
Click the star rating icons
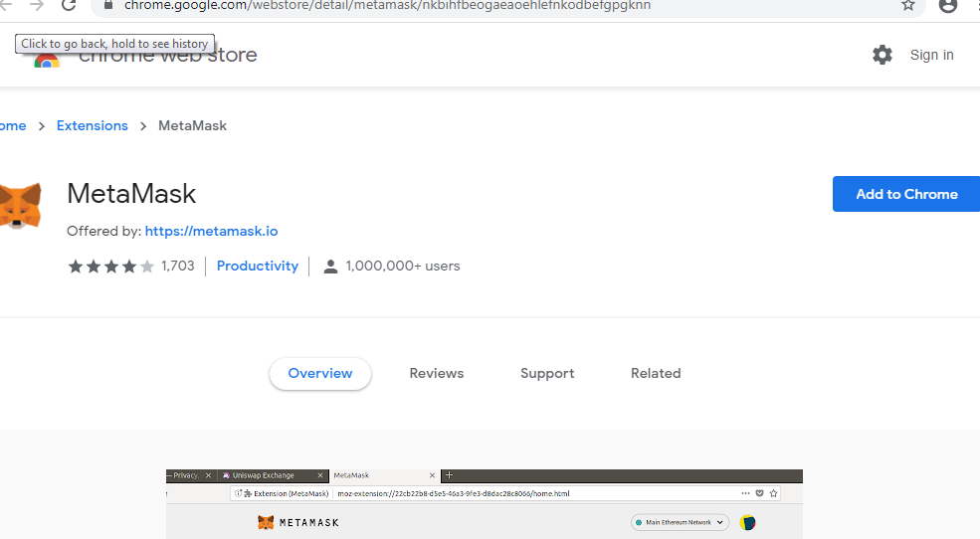point(110,267)
